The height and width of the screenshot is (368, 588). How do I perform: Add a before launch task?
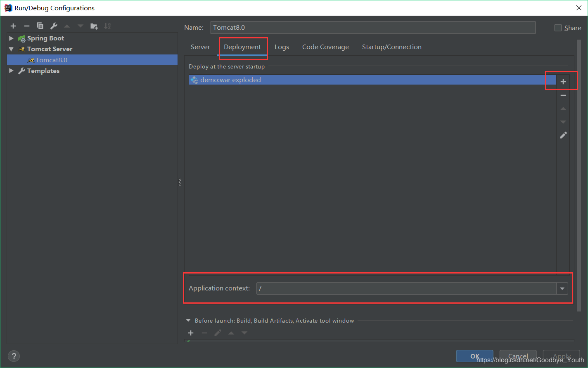tap(191, 333)
